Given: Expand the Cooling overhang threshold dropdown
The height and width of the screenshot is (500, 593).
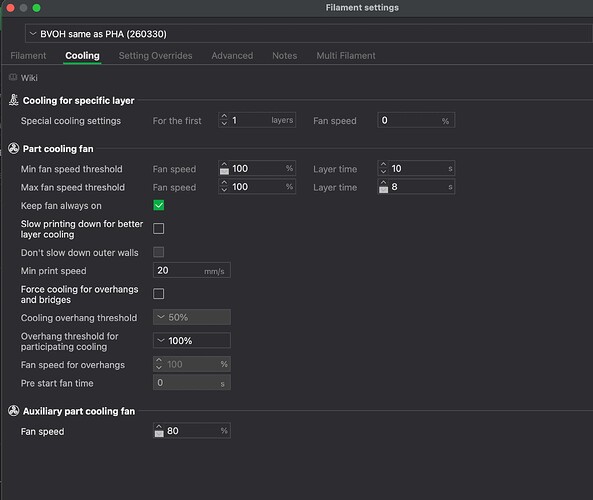Looking at the screenshot, I should [x=192, y=317].
